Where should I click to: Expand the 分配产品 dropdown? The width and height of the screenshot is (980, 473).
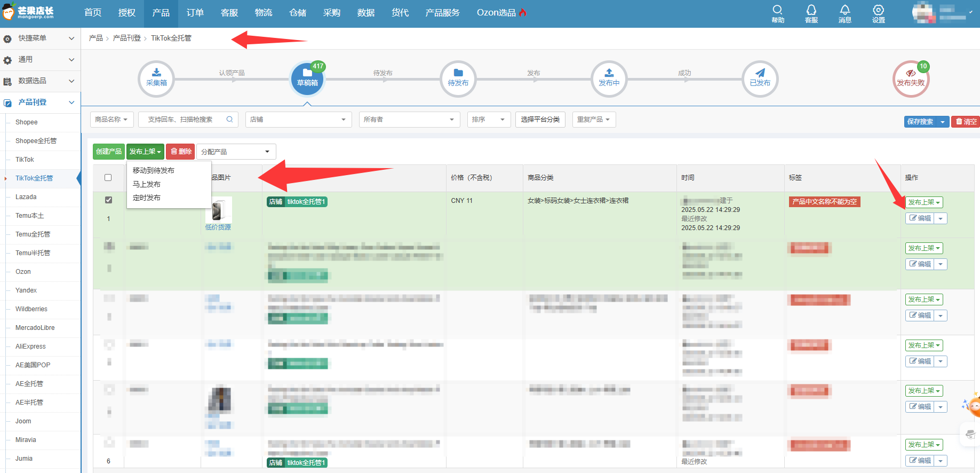tap(236, 152)
